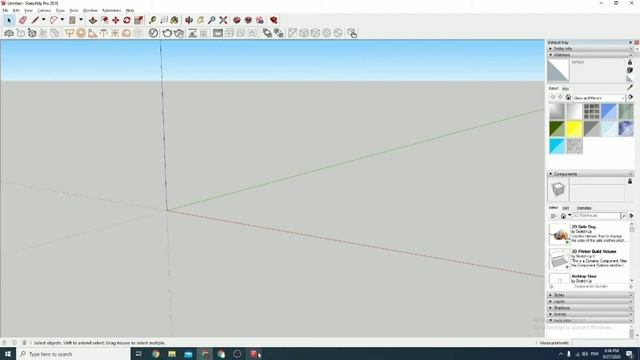Open the Extension Manager ruby icon
Viewport: 640px width, 360px height.
pyautogui.click(x=274, y=20)
